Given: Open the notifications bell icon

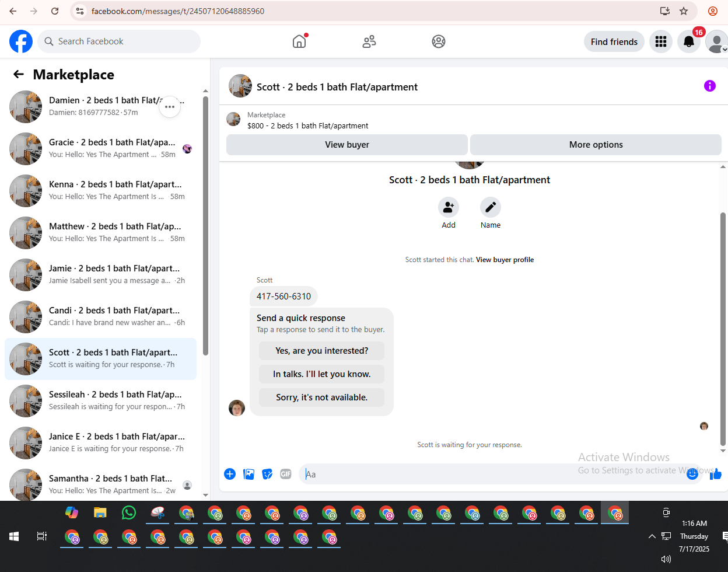Looking at the screenshot, I should pyautogui.click(x=689, y=41).
